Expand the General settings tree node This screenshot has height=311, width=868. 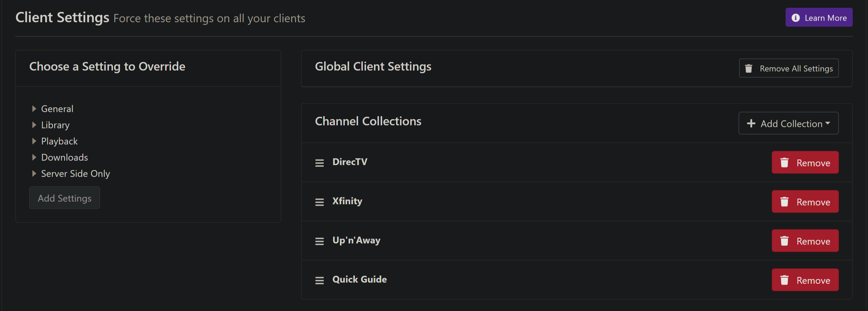[34, 109]
